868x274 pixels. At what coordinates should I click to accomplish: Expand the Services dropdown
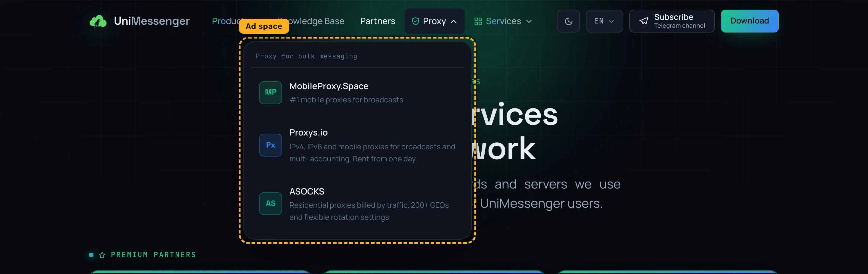503,21
